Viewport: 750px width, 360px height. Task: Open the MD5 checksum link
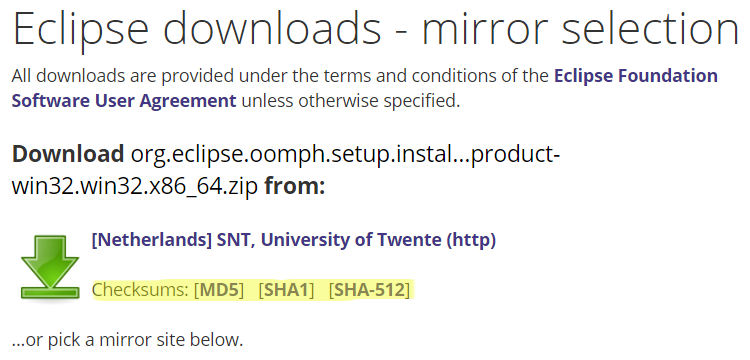[x=219, y=290]
